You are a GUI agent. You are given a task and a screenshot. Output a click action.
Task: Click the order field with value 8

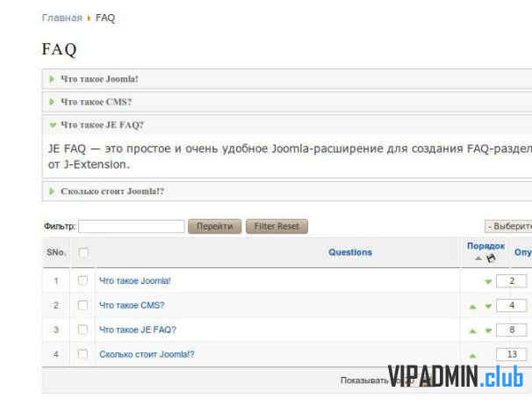point(511,330)
